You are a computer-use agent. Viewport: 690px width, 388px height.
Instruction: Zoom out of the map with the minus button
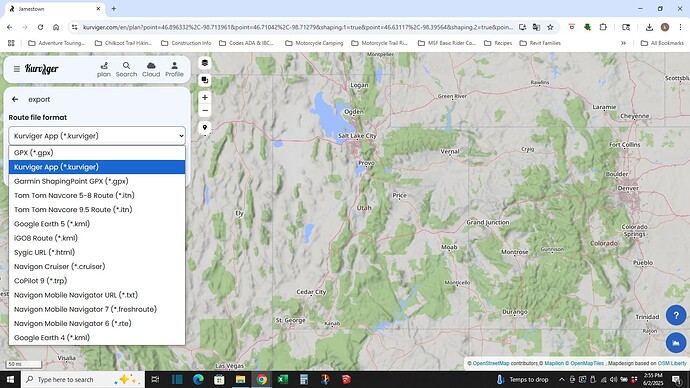205,110
